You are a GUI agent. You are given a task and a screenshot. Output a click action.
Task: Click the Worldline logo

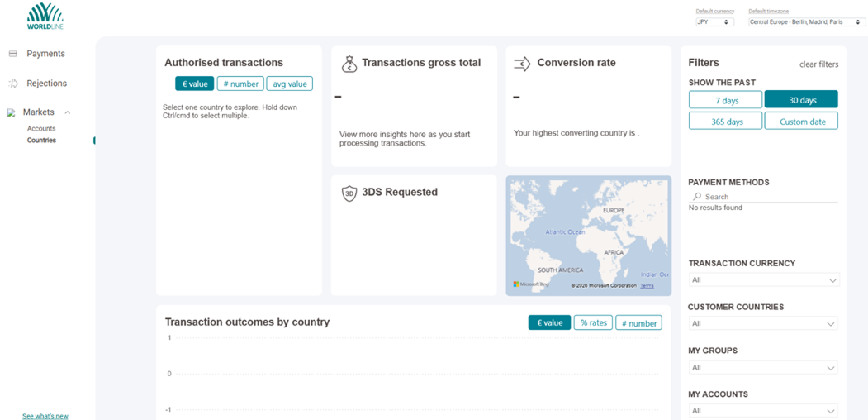click(x=45, y=16)
